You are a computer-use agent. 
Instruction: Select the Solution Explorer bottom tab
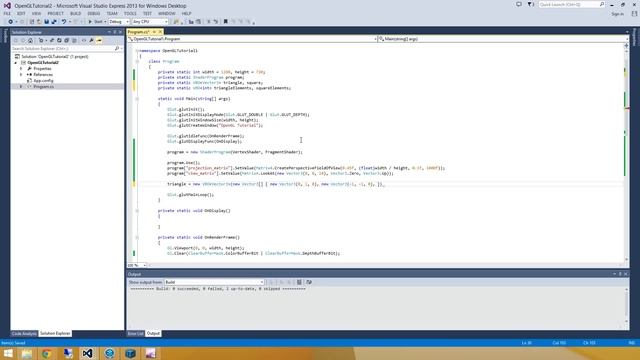click(x=55, y=333)
